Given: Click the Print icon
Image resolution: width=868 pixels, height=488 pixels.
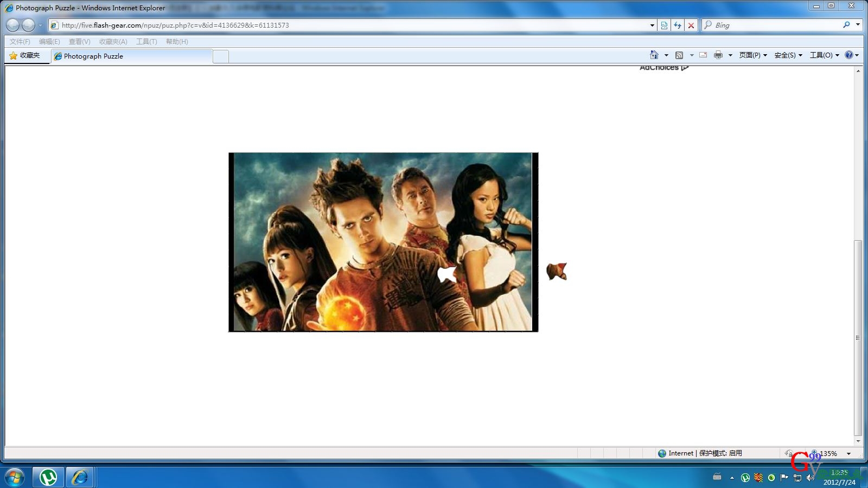Looking at the screenshot, I should coord(718,55).
